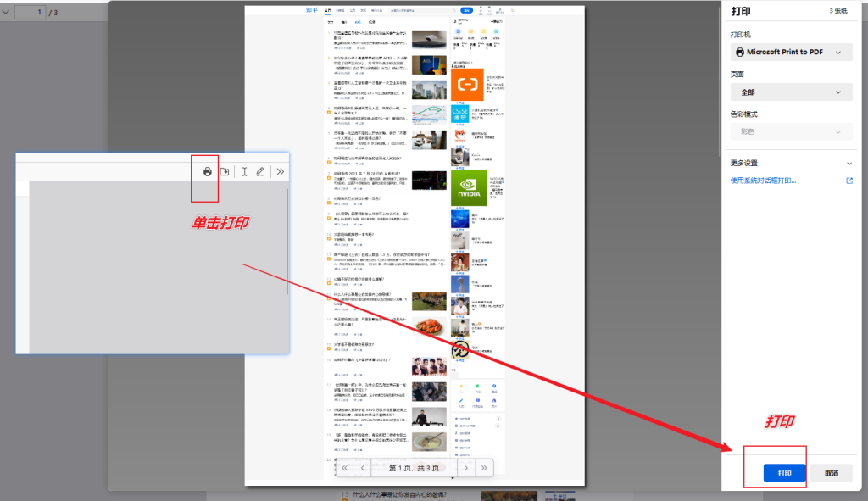The width and height of the screenshot is (868, 501).
Task: Expand more tools with the double-chevron icon
Action: (280, 172)
